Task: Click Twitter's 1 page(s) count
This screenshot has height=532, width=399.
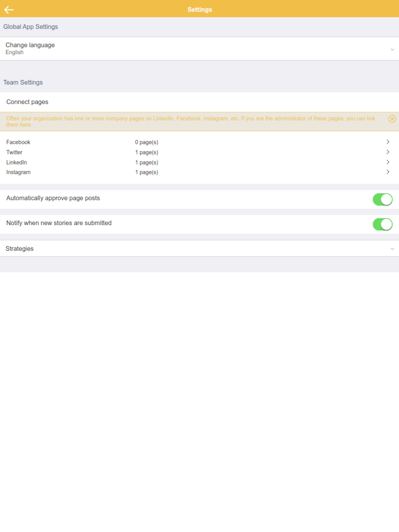Action: (146, 152)
